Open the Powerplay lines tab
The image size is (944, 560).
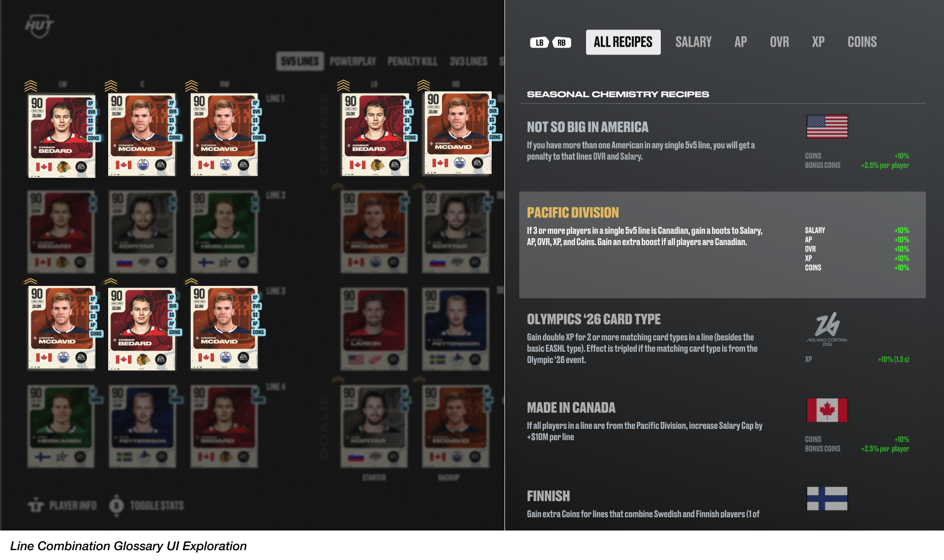(353, 61)
